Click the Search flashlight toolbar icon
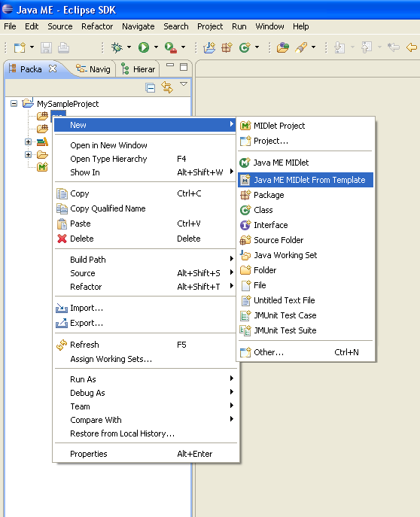 pos(301,48)
